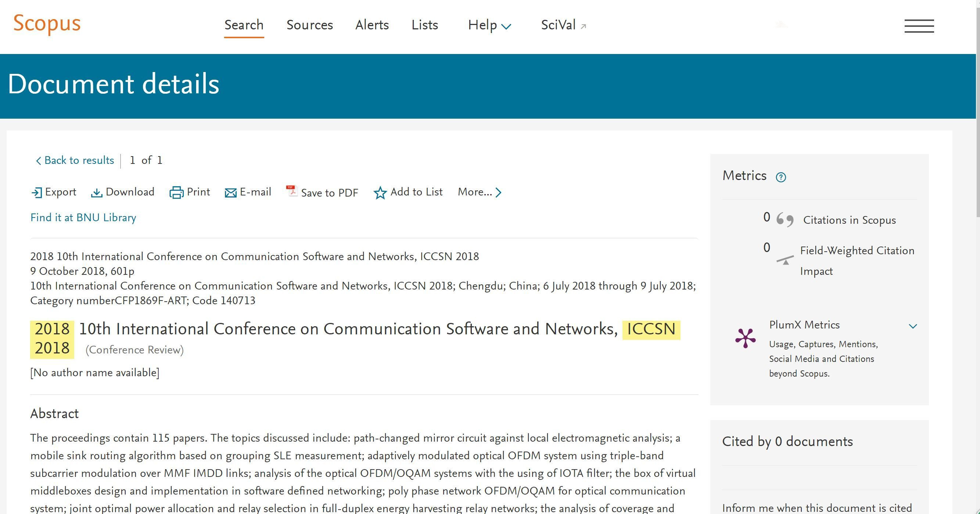Click the E-mail envelope icon
The width and height of the screenshot is (980, 514).
[x=230, y=193]
